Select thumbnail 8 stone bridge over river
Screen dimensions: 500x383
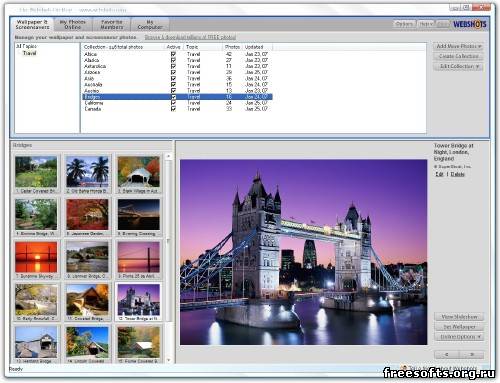(x=87, y=259)
